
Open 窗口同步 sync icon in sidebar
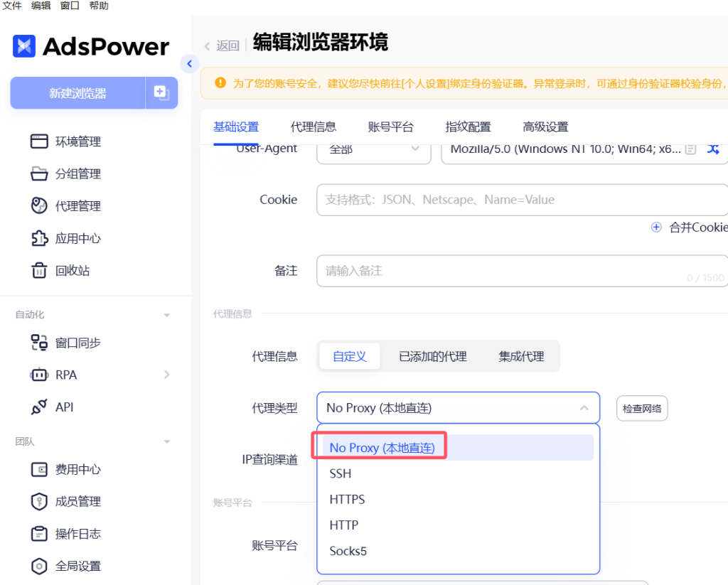(39, 343)
